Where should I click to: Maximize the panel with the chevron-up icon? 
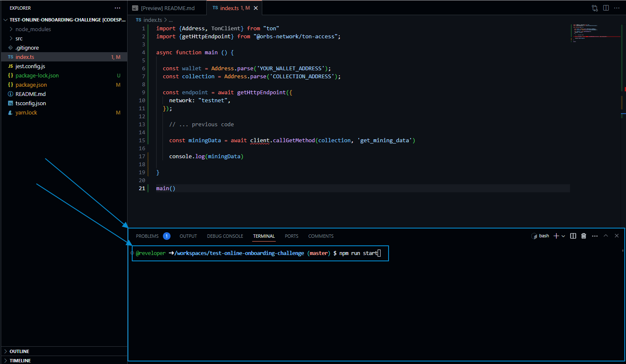click(606, 236)
